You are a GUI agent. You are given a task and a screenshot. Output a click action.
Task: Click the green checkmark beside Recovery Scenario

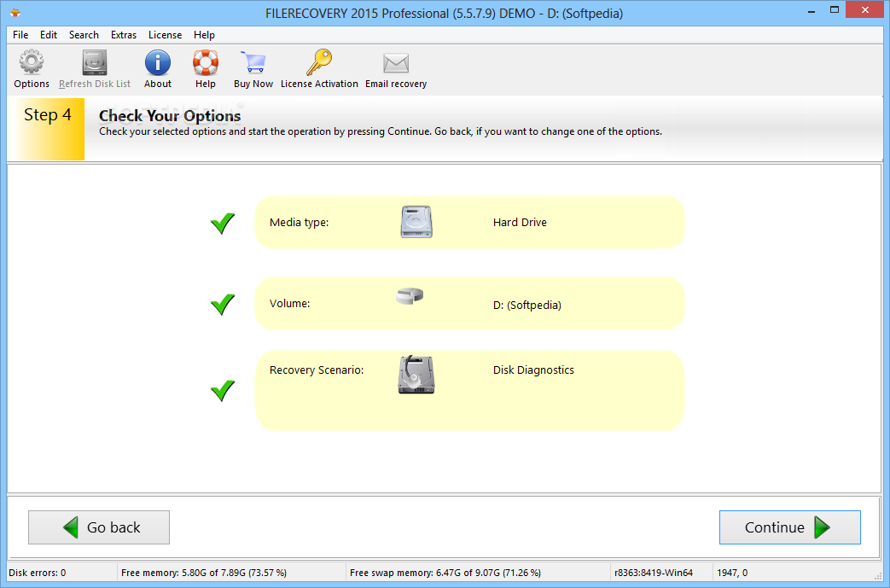(x=223, y=391)
